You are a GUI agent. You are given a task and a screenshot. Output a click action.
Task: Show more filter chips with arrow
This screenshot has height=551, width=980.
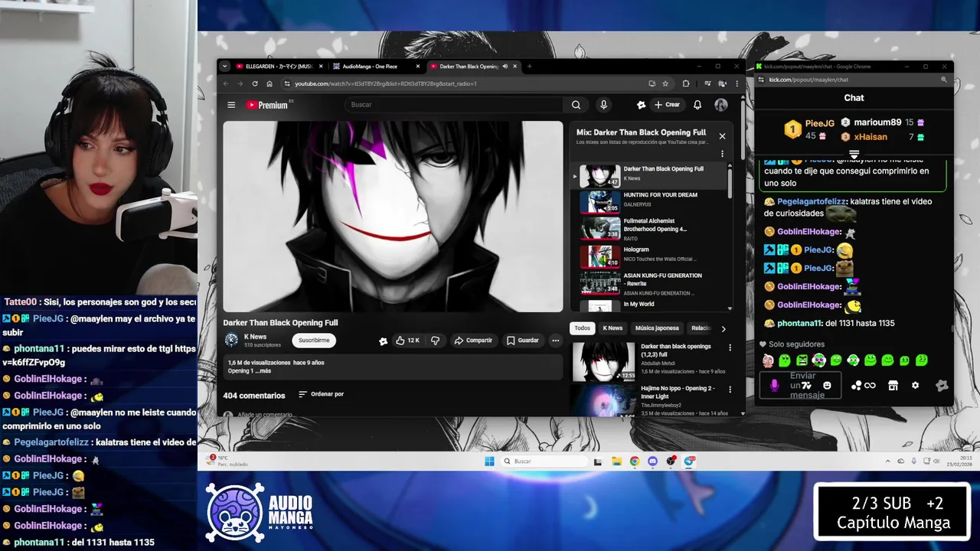pos(724,329)
